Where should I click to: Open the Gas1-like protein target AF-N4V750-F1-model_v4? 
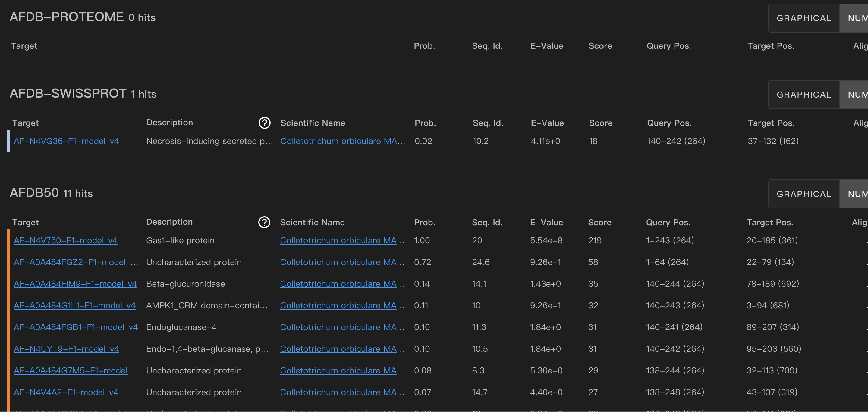point(65,240)
